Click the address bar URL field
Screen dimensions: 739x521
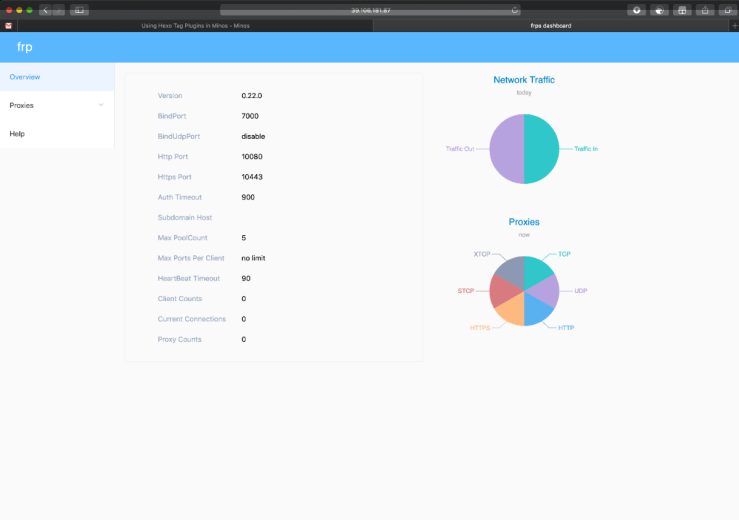[370, 10]
